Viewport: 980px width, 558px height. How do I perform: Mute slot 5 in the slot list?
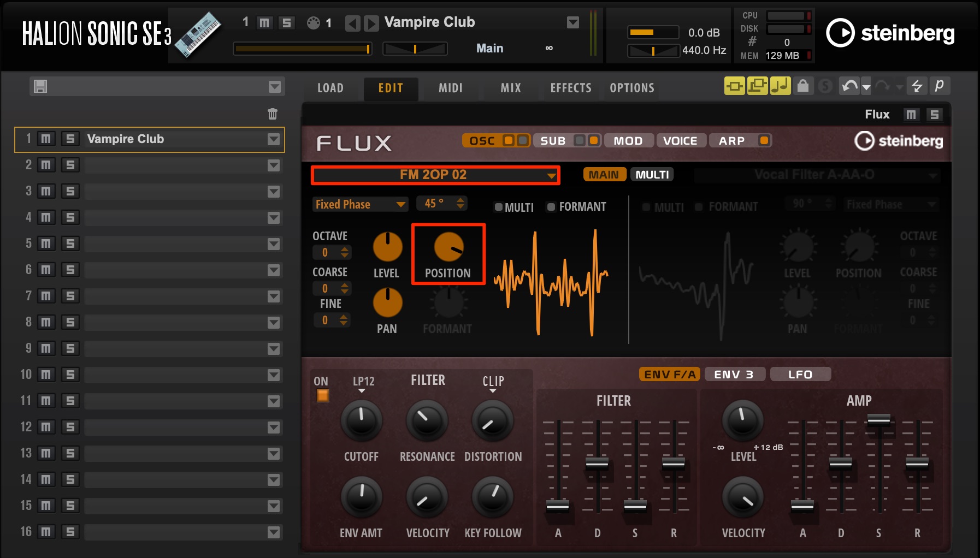tap(46, 244)
